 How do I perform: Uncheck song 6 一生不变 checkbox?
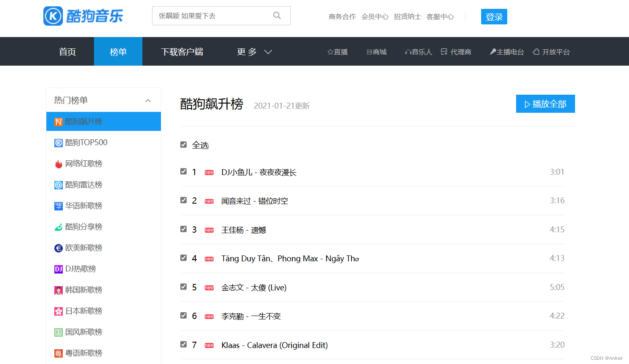point(183,316)
